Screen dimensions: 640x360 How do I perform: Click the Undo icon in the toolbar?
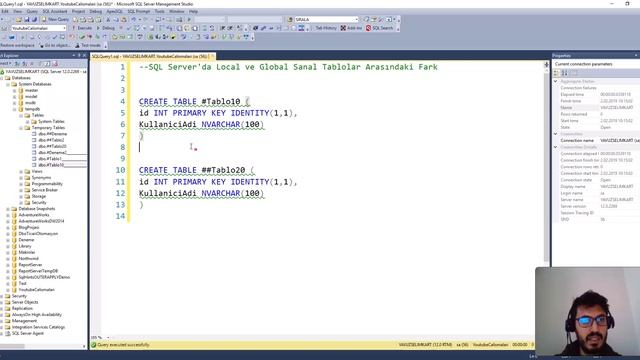pos(133,19)
